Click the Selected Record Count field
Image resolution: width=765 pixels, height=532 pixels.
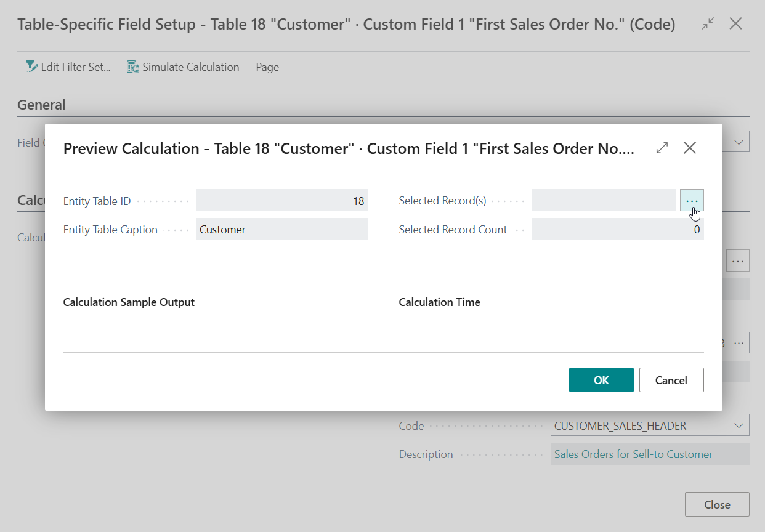pyautogui.click(x=617, y=230)
